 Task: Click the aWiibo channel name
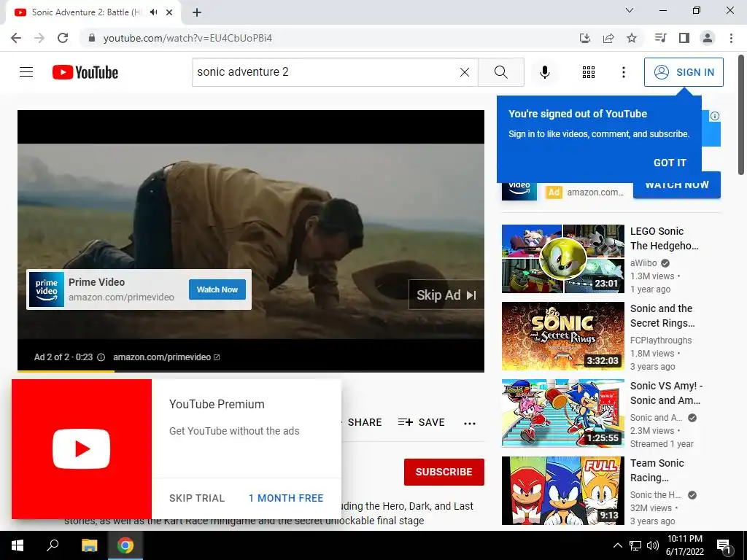(643, 262)
